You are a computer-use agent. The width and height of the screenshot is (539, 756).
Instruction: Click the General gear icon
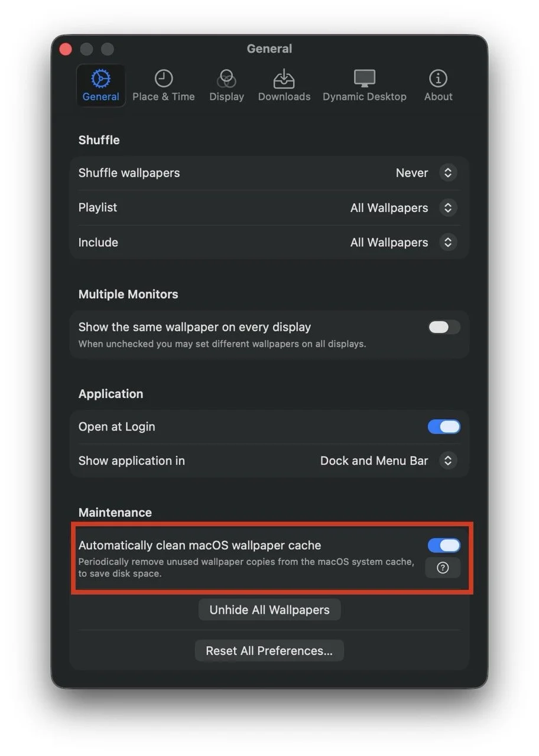[x=101, y=78]
